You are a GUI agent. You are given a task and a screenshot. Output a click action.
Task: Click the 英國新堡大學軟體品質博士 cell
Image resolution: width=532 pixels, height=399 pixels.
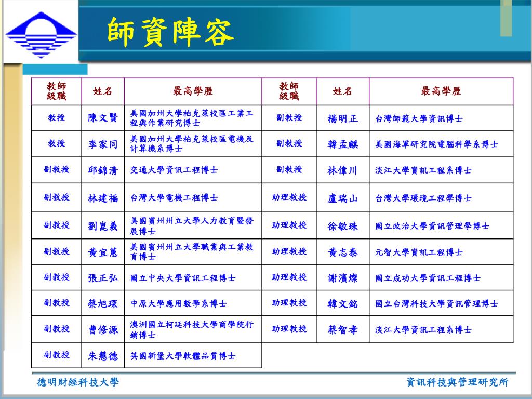(x=193, y=355)
